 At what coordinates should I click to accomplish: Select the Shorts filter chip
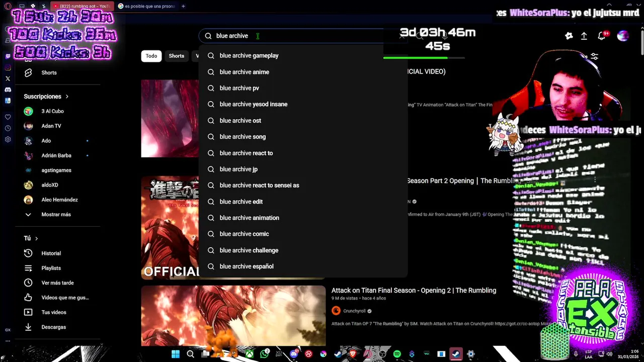177,56
